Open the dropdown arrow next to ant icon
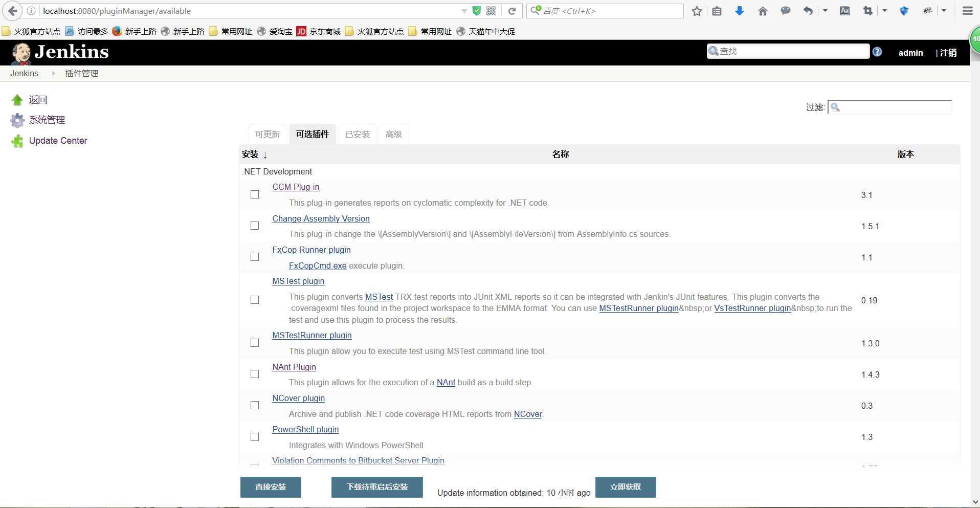Screen dimensions: 980x508 click(944, 10)
